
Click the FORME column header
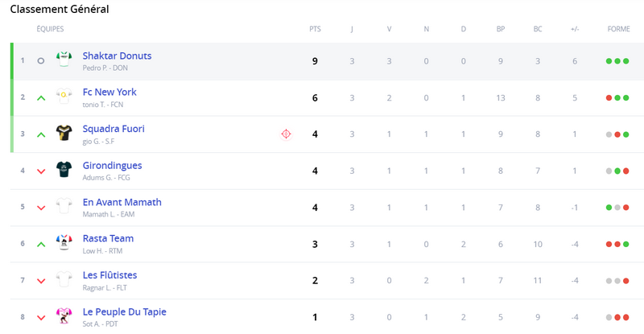[618, 29]
